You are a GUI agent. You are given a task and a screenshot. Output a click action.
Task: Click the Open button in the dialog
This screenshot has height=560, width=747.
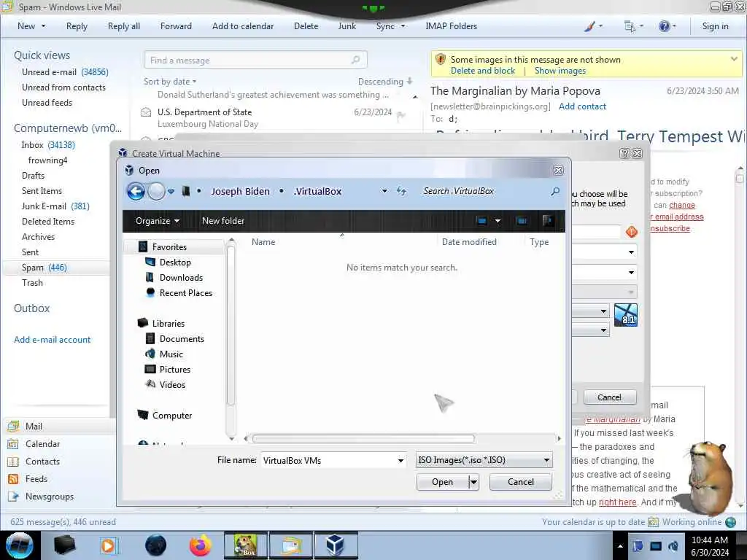[442, 482]
